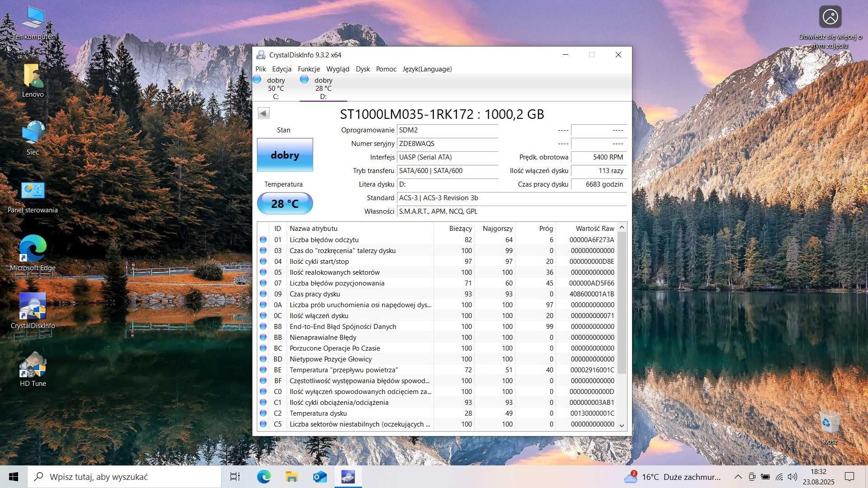Click the 'Próg' column header
Viewport: 868px width, 488px height.
tap(536, 229)
